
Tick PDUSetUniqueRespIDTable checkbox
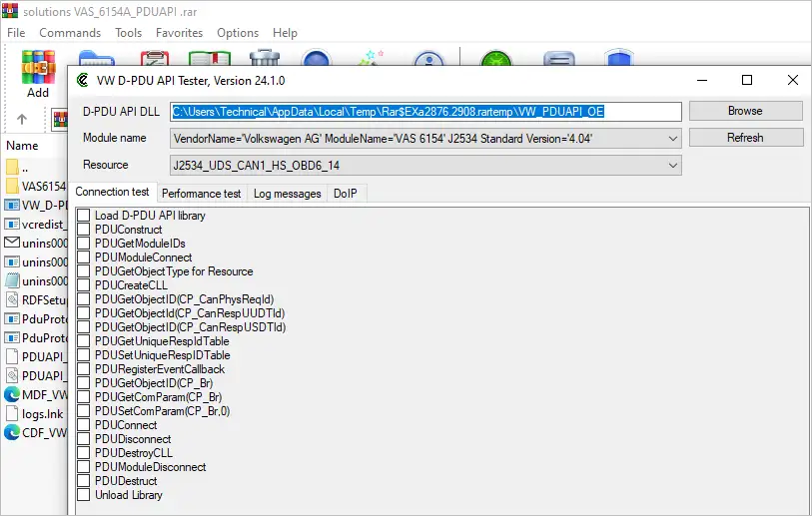pos(83,354)
